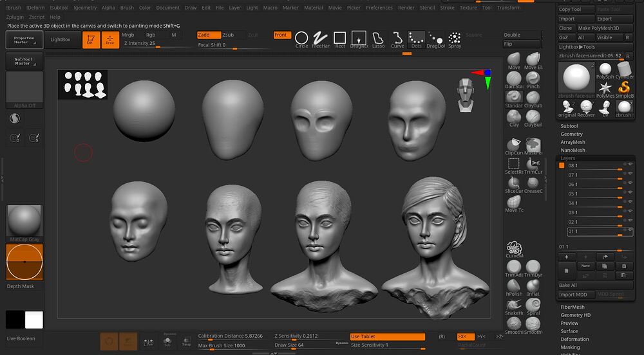Pick the Pinch brush
Viewport: 644px width, 355px height.
533,80
